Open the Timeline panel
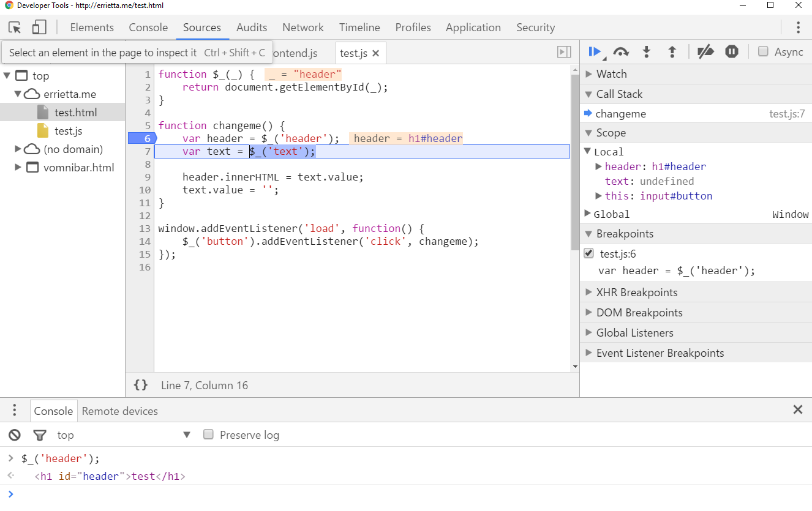Screen dimensions: 812x511 click(359, 28)
